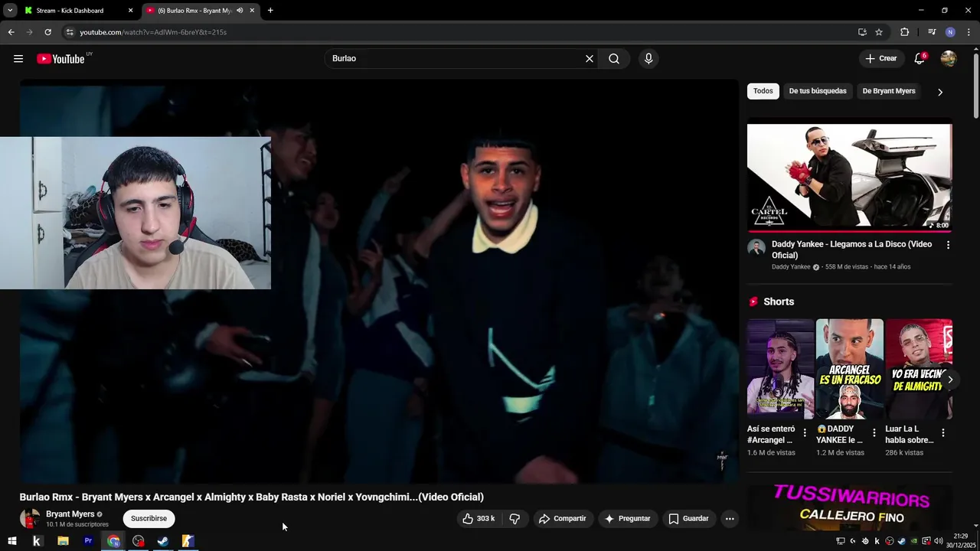Open notifications bell with 6 badge
The height and width of the screenshot is (551, 980).
920,59
